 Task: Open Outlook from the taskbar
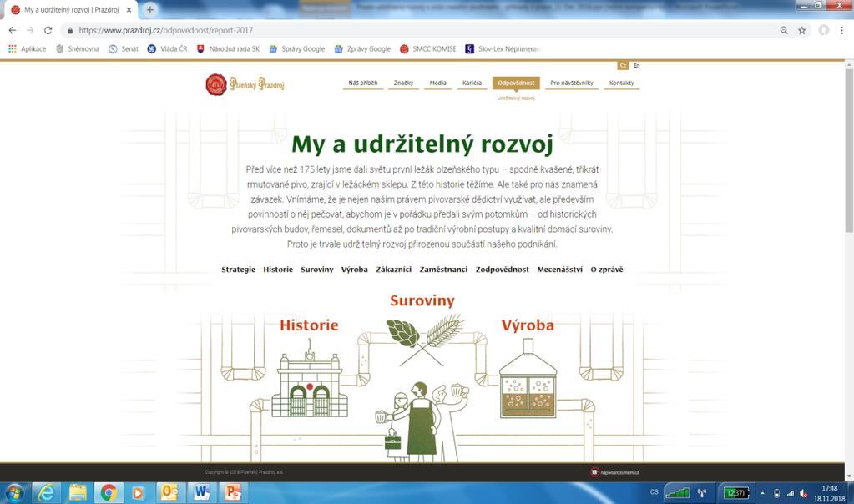coord(169,493)
